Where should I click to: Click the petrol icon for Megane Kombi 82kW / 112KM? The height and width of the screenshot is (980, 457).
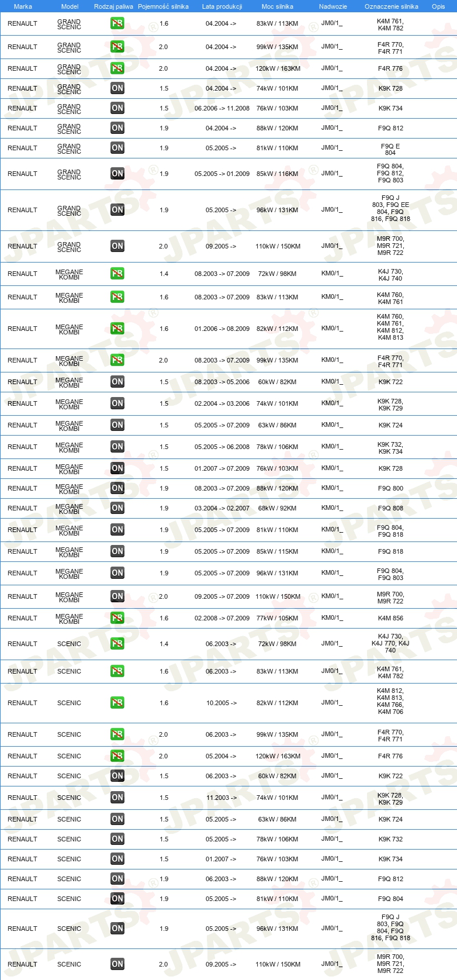pos(117,329)
